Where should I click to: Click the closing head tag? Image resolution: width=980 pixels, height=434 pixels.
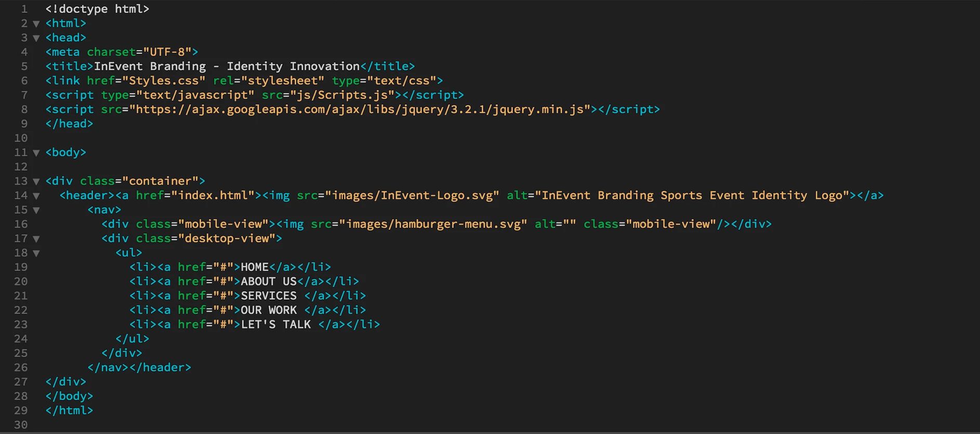pos(69,124)
